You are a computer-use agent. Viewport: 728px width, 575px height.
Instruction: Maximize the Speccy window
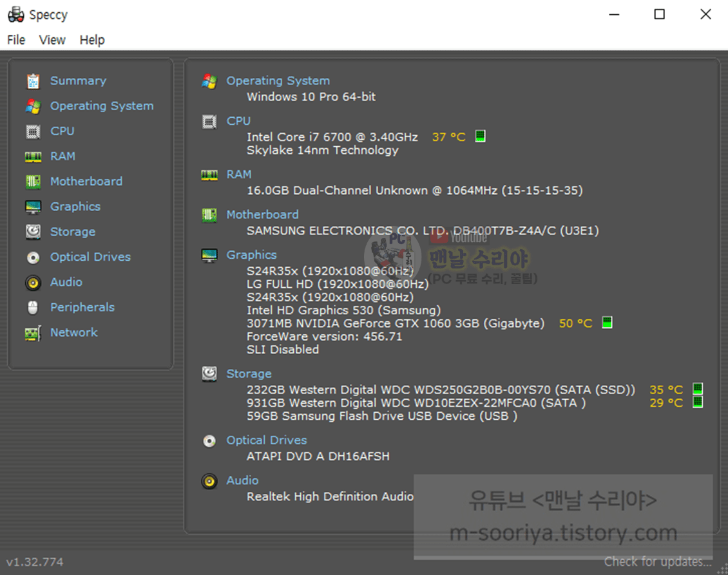click(x=659, y=14)
